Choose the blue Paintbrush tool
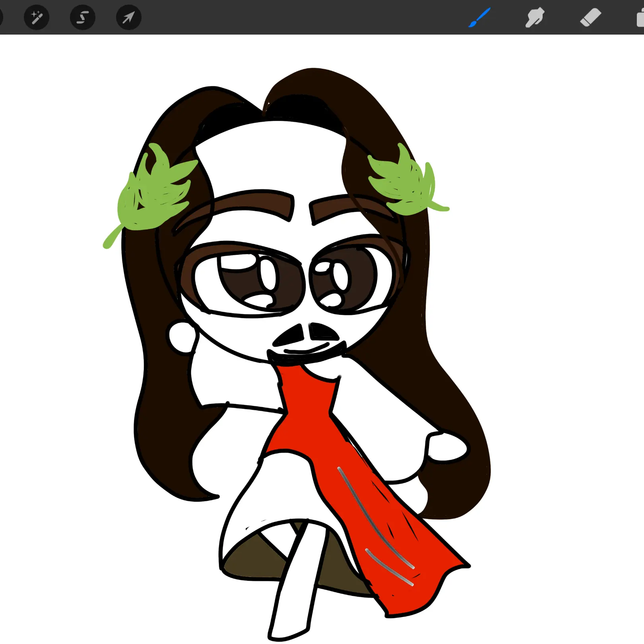644x644 pixels. click(479, 17)
